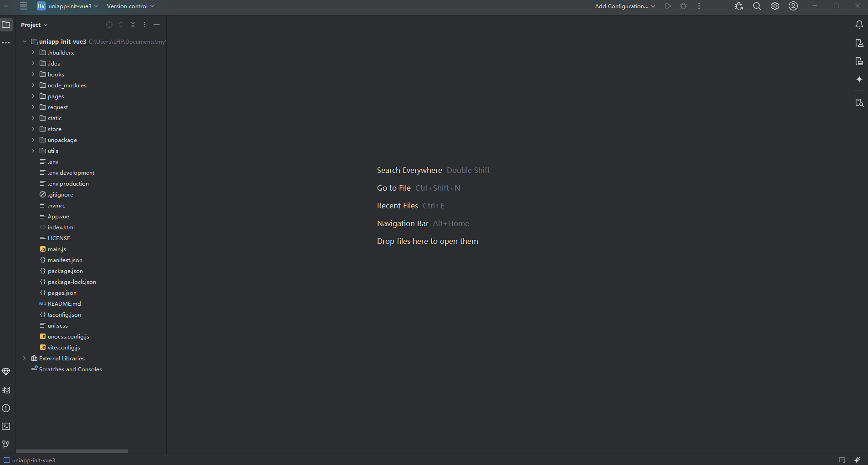
Task: Collapse all in Project panel
Action: pos(133,25)
